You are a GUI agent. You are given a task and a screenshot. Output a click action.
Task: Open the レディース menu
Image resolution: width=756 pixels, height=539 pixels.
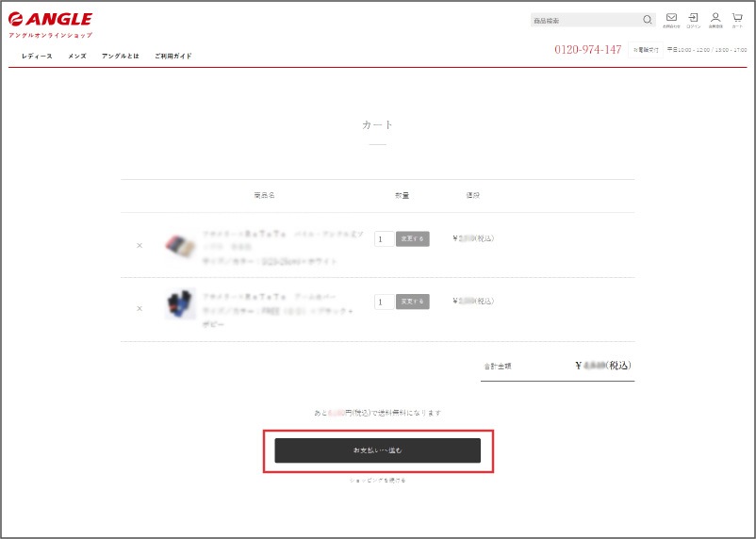[37, 57]
